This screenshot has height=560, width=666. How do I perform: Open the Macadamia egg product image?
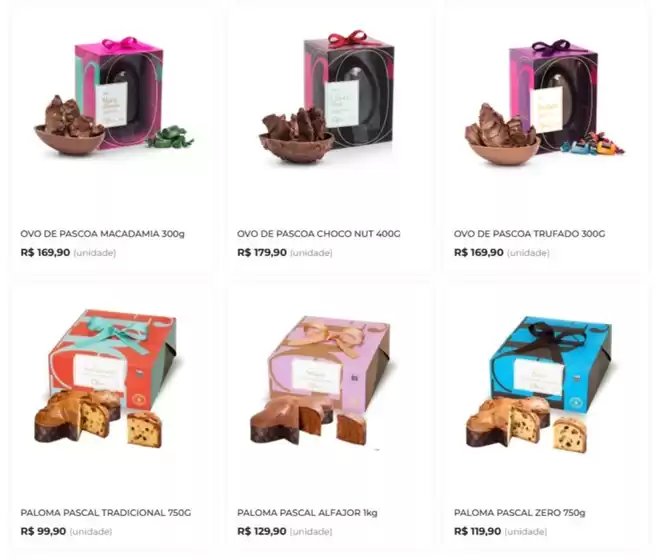(x=114, y=97)
